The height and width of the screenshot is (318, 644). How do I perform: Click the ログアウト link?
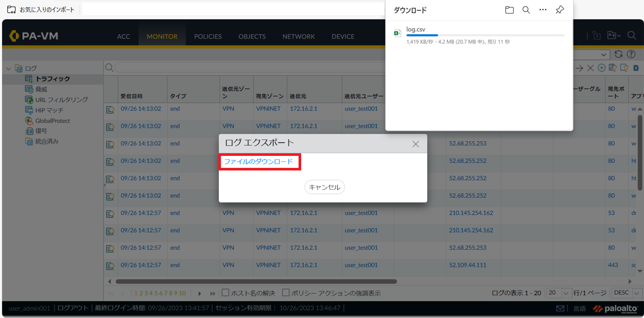(x=73, y=308)
